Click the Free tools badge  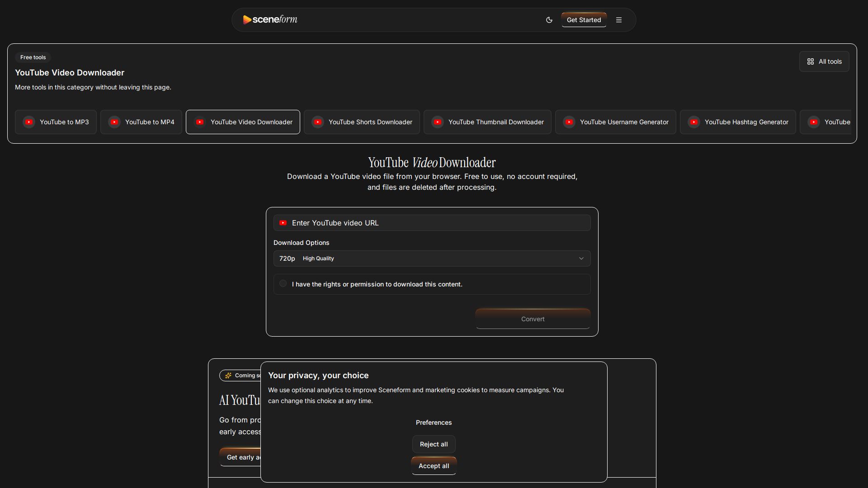33,57
